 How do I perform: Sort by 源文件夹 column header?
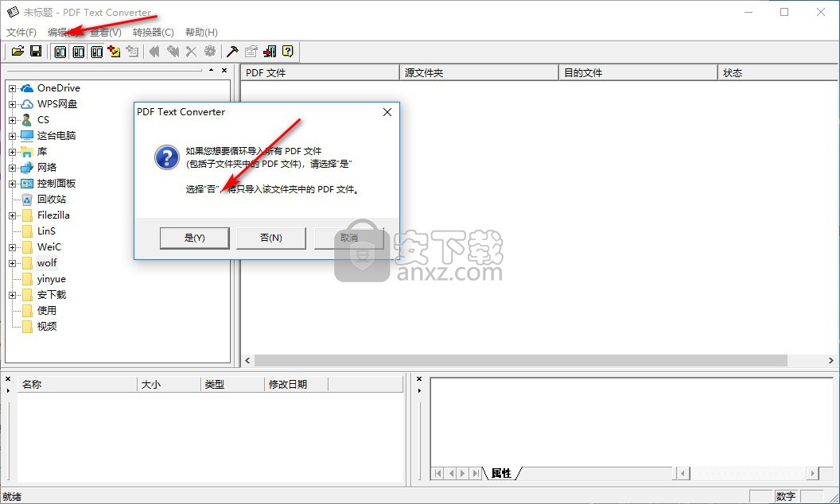coord(480,73)
